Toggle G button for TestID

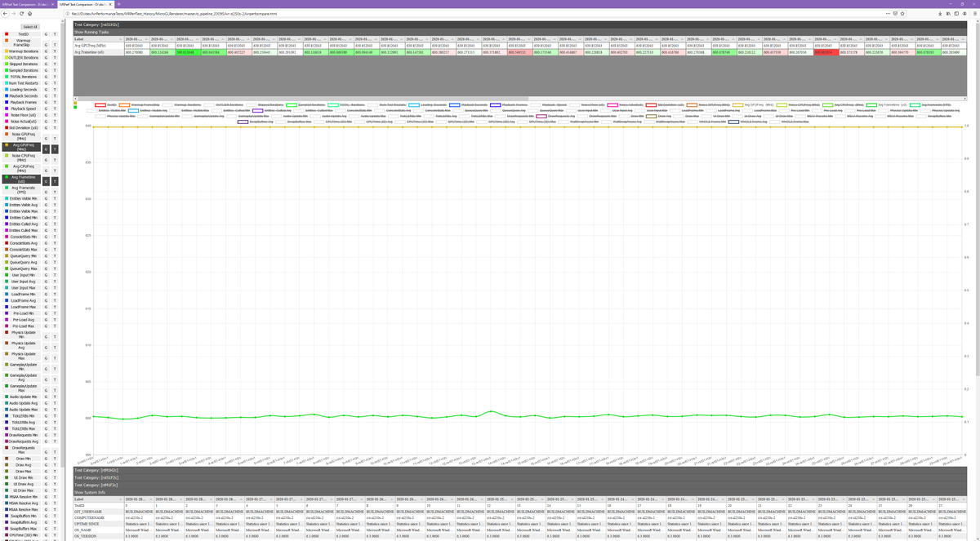click(x=46, y=34)
